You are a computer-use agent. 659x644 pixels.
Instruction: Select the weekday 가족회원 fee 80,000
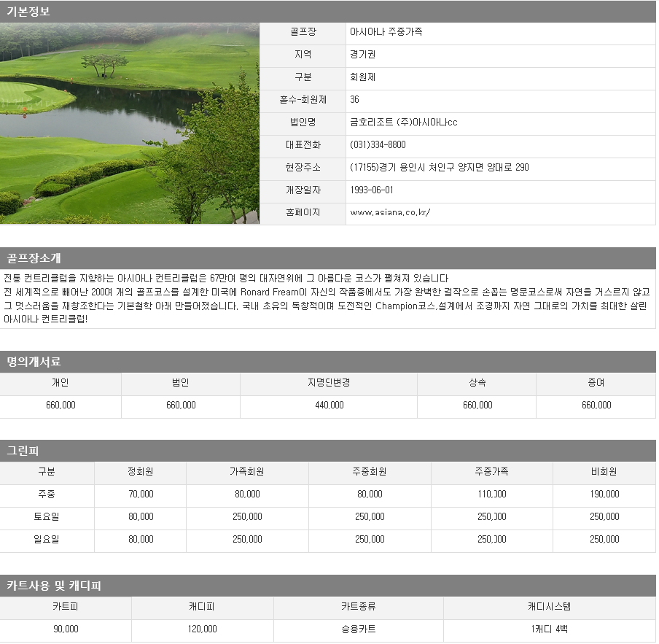coord(247,494)
